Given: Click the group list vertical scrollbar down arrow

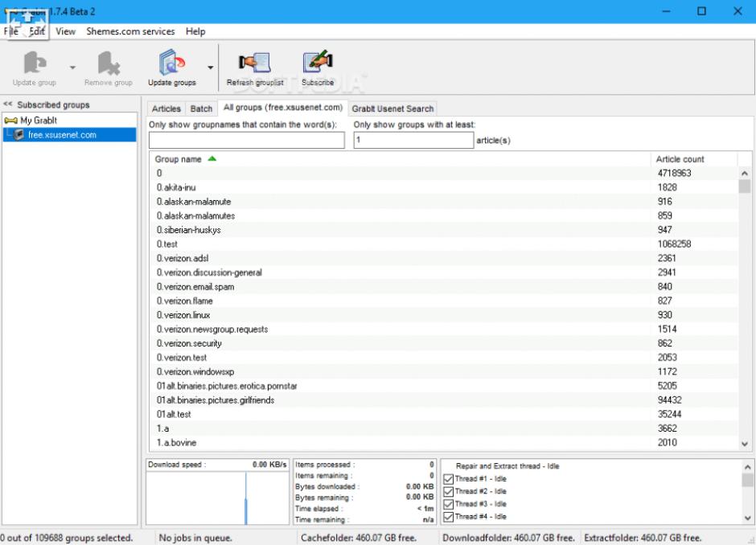Looking at the screenshot, I should click(744, 444).
